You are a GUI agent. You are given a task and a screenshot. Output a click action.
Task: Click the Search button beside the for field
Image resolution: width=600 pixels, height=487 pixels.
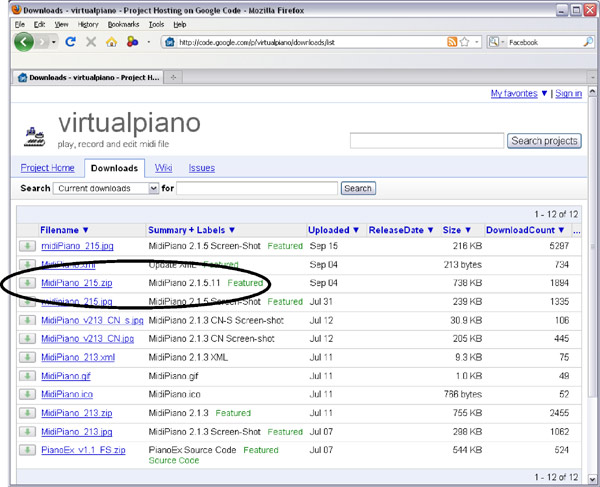click(358, 188)
